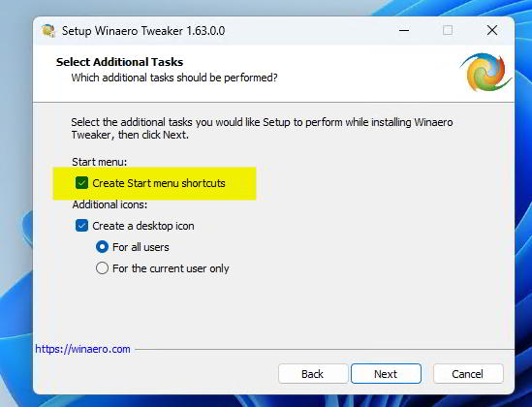
Task: Click the setup window title text
Action: point(143,31)
